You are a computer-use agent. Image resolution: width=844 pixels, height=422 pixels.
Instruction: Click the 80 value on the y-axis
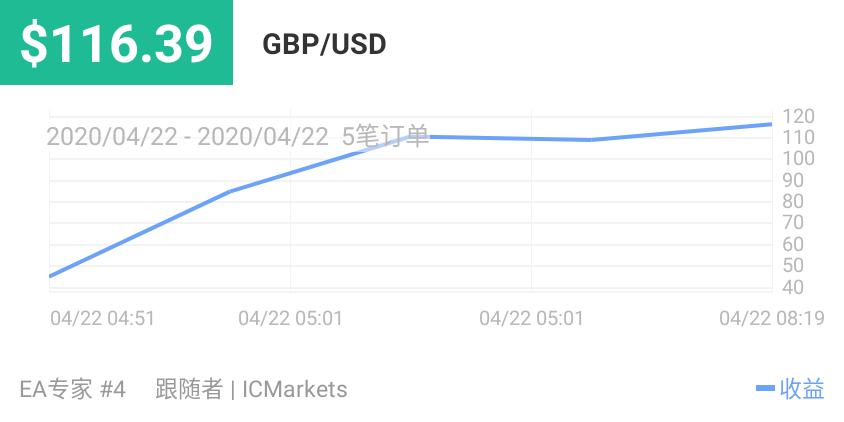point(793,201)
